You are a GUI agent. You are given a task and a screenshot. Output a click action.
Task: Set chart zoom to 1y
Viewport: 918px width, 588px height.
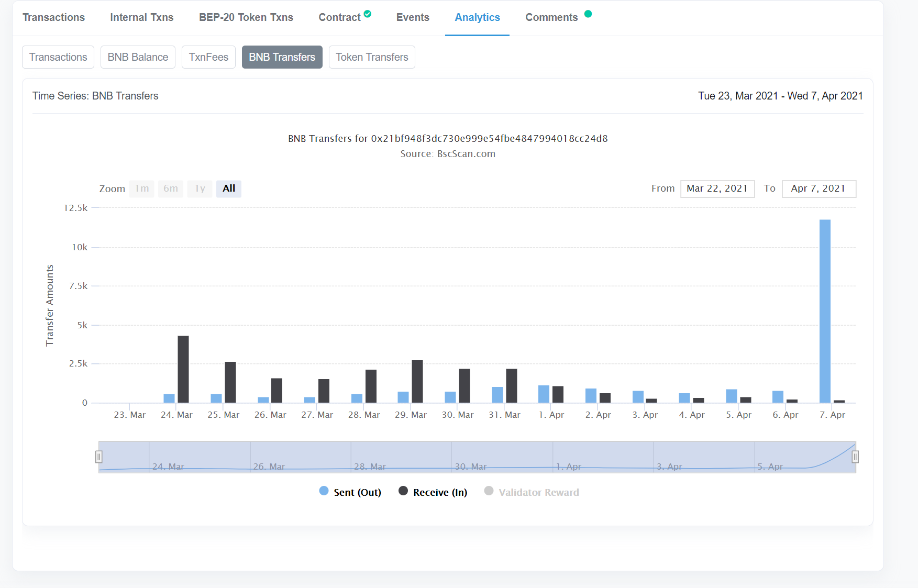pos(200,188)
